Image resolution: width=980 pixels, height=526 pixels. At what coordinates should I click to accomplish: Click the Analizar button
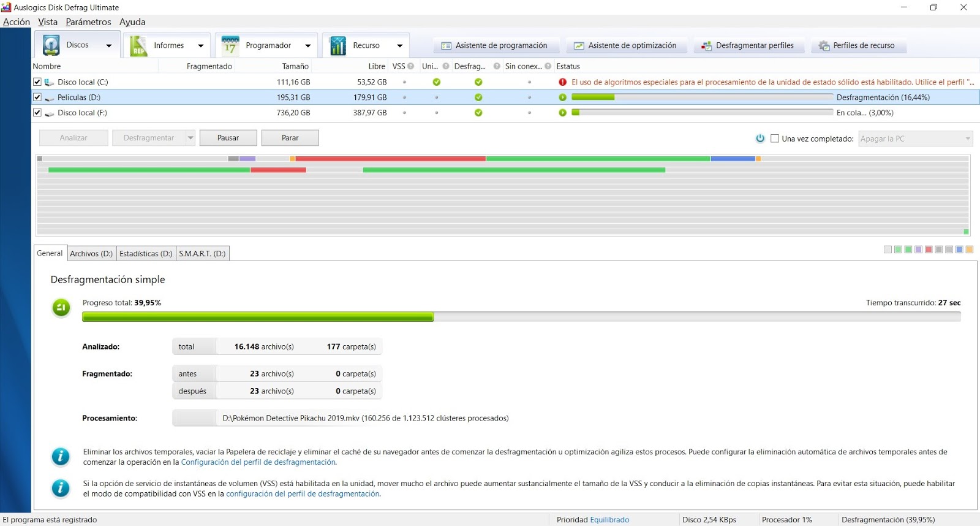pyautogui.click(x=73, y=138)
